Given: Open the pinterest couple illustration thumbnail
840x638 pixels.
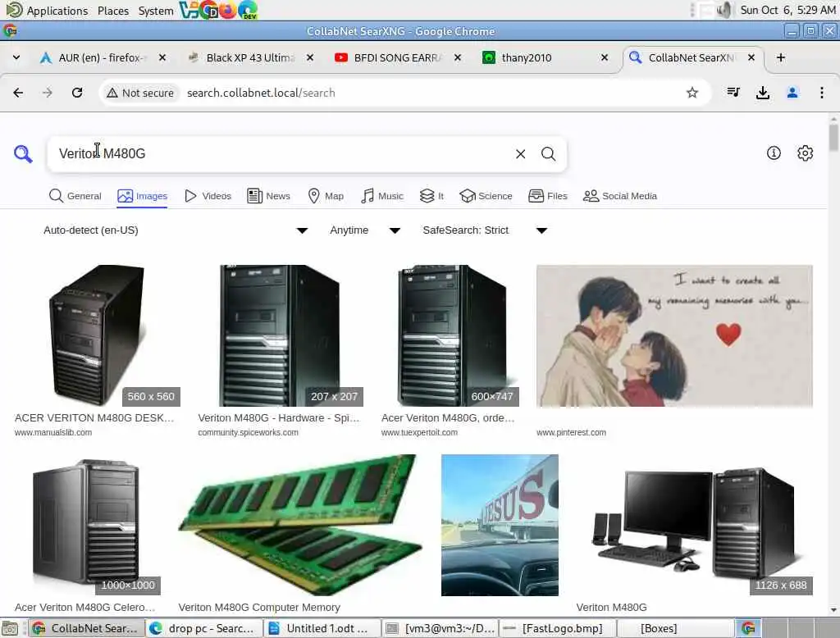Looking at the screenshot, I should click(674, 335).
